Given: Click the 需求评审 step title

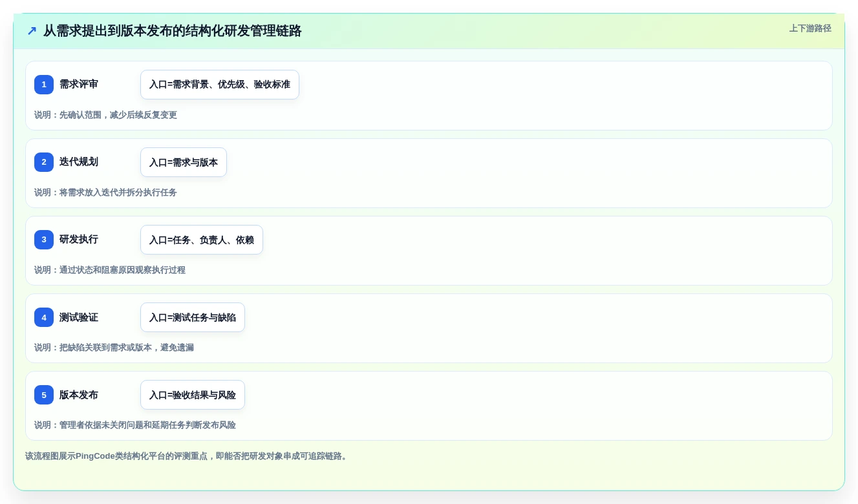Looking at the screenshot, I should 79,85.
